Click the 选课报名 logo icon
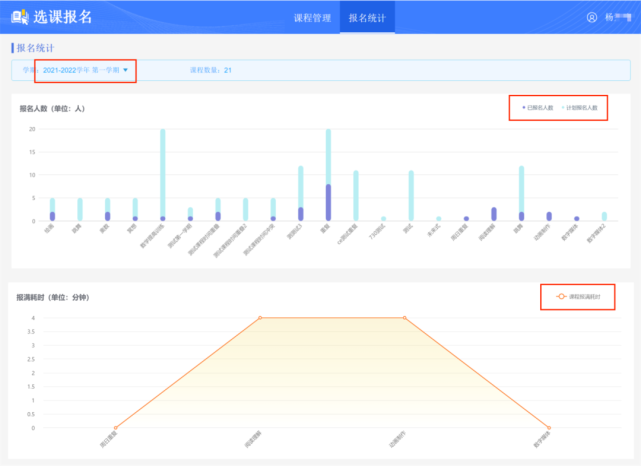Image resolution: width=641 pixels, height=466 pixels. click(20, 17)
